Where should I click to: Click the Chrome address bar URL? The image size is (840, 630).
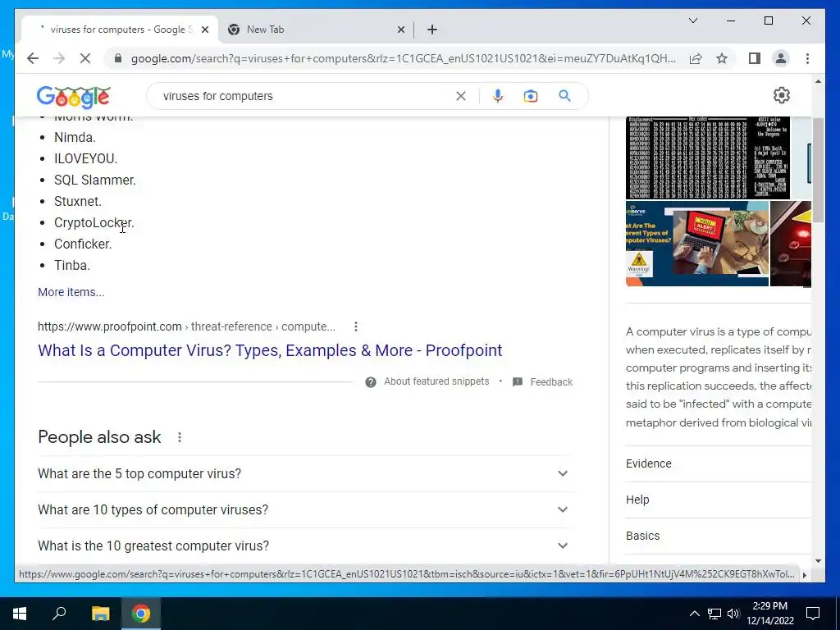403,58
